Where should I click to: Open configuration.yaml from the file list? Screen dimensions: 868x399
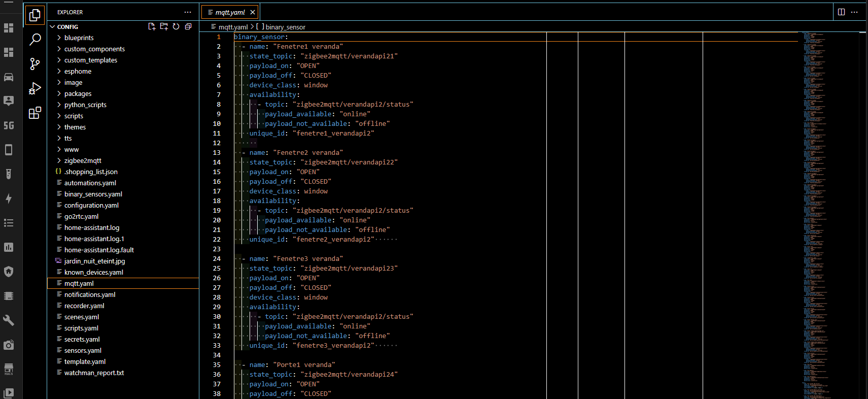coord(91,205)
